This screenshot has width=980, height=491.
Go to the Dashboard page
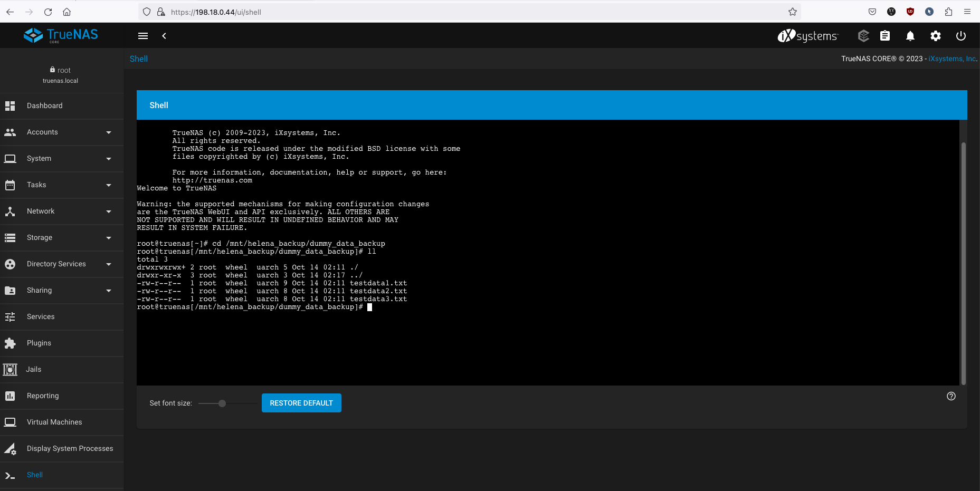[45, 106]
